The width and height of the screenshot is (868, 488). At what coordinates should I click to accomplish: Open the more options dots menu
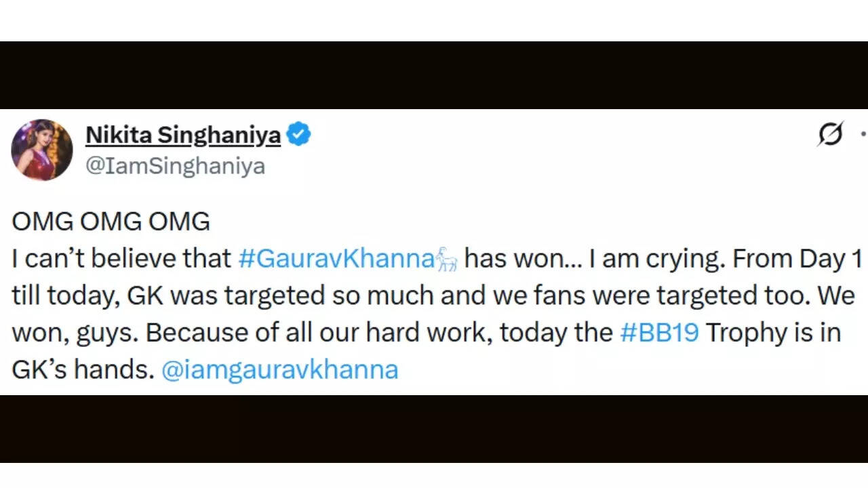coord(863,134)
